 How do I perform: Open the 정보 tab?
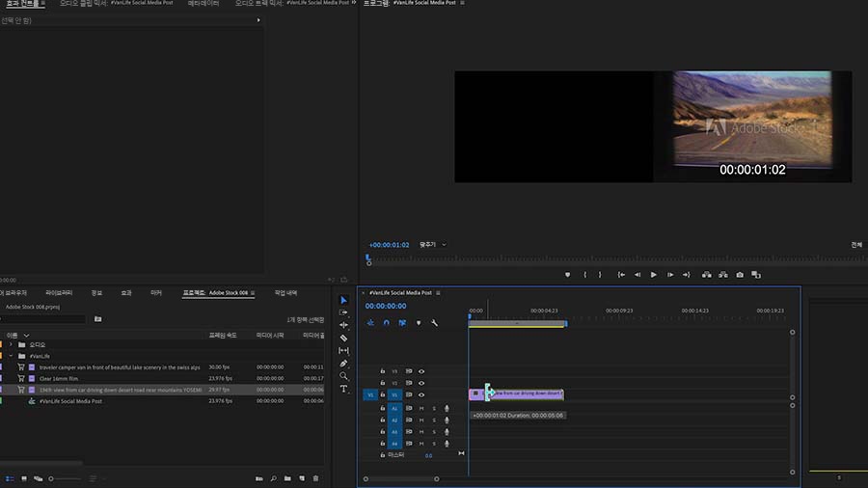coord(96,292)
